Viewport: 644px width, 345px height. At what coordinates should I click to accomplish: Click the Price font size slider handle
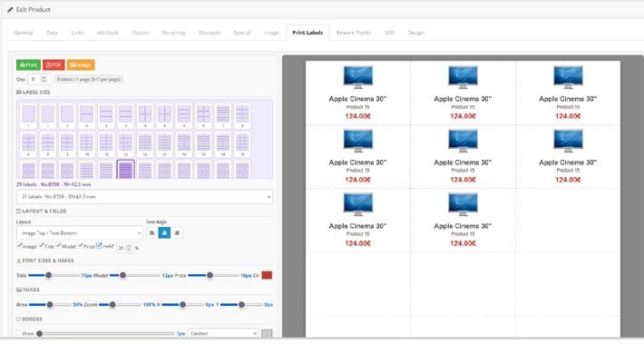click(x=210, y=275)
